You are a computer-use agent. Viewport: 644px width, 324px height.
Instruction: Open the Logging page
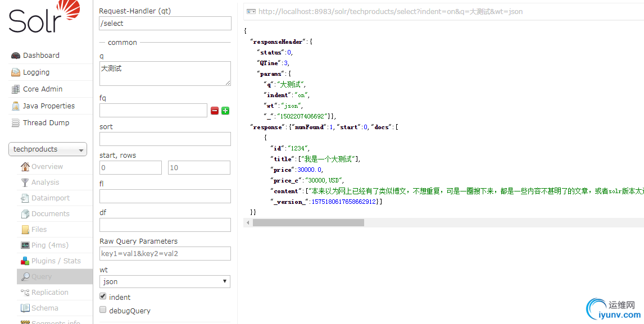coord(36,72)
